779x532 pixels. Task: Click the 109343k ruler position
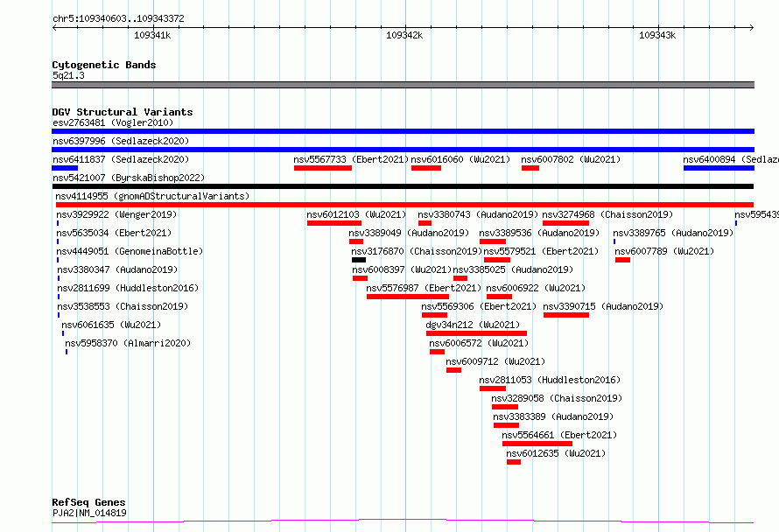[657, 35]
